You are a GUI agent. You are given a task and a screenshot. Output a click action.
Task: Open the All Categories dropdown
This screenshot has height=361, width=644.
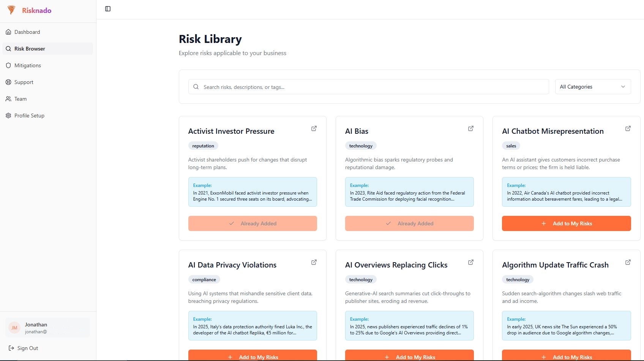click(x=592, y=87)
